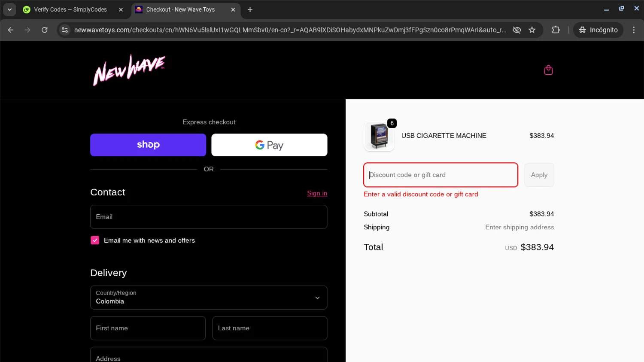Click into the Last name field
Viewport: 644px width, 362px height.
click(x=270, y=328)
